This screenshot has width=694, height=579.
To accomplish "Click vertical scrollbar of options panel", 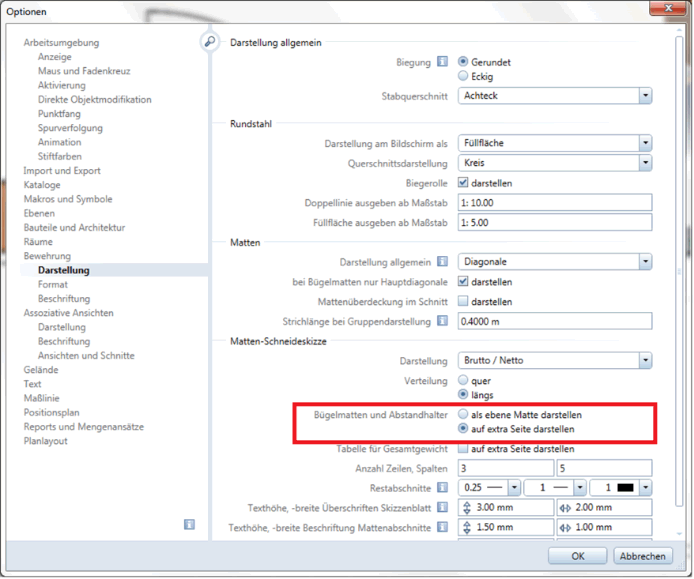I will pos(679,270).
